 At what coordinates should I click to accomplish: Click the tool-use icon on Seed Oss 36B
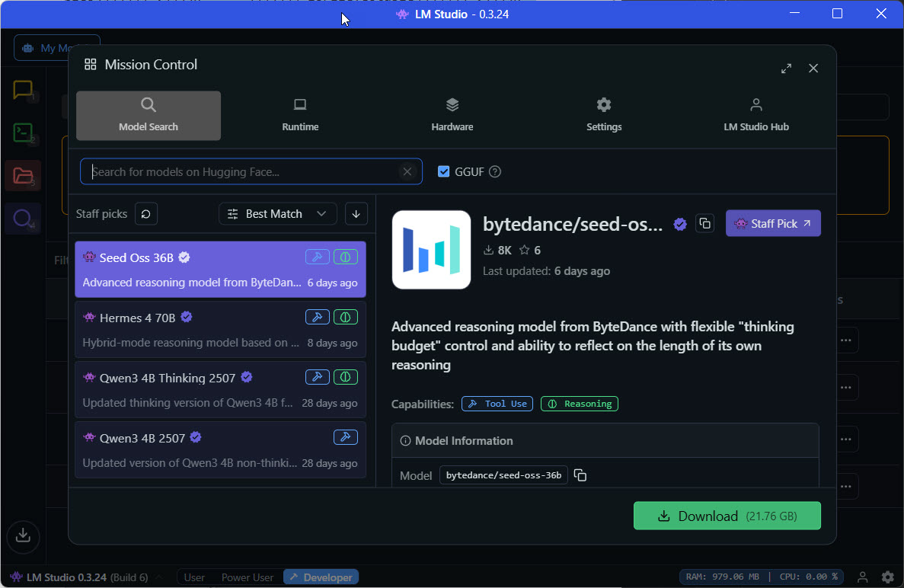point(317,257)
